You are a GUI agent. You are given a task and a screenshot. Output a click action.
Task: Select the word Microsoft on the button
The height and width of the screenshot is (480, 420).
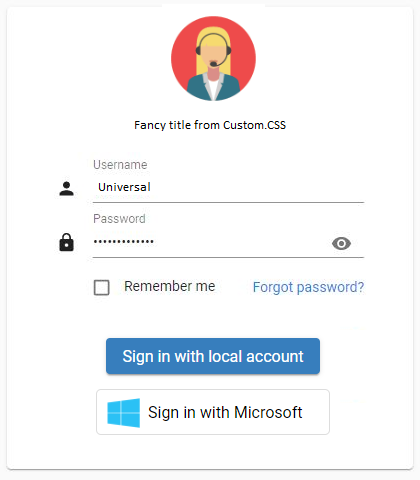coord(268,412)
